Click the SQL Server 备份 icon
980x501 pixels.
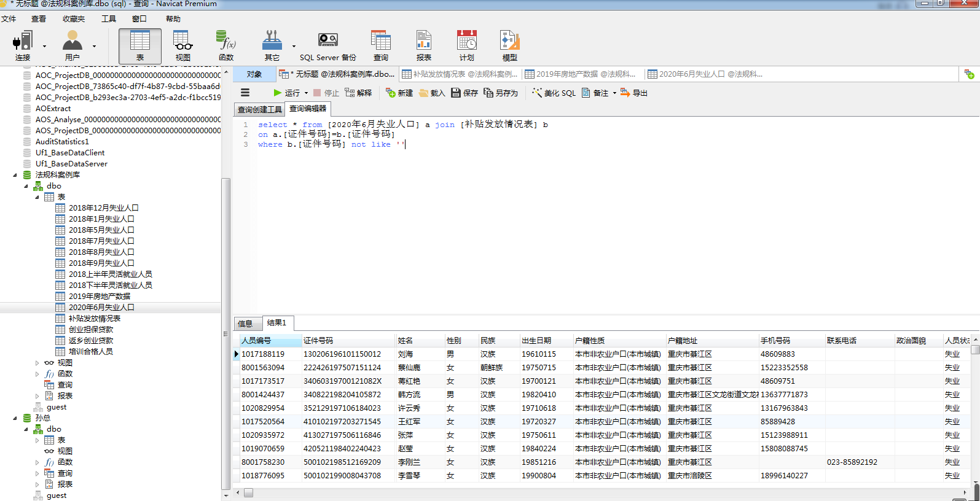coord(327,46)
